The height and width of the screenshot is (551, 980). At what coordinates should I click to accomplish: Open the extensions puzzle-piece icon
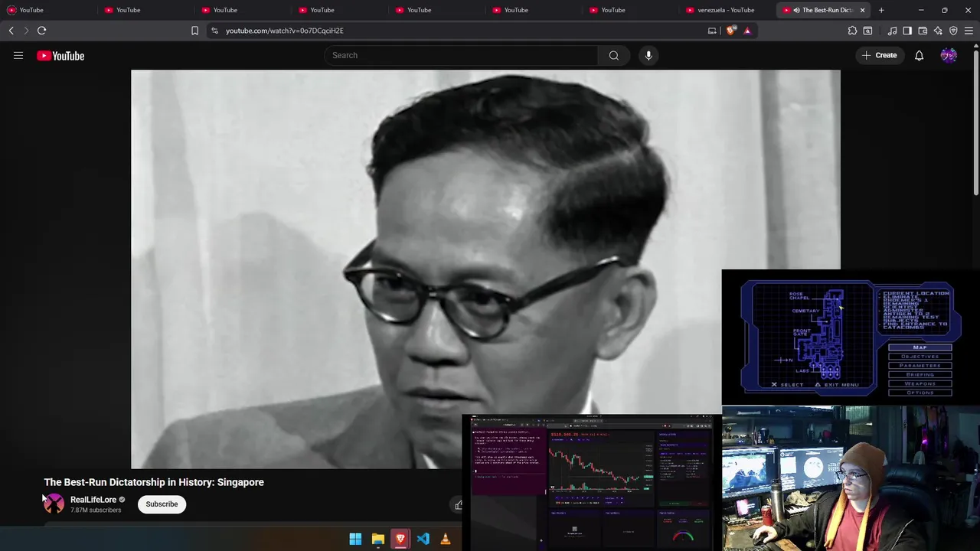(852, 31)
